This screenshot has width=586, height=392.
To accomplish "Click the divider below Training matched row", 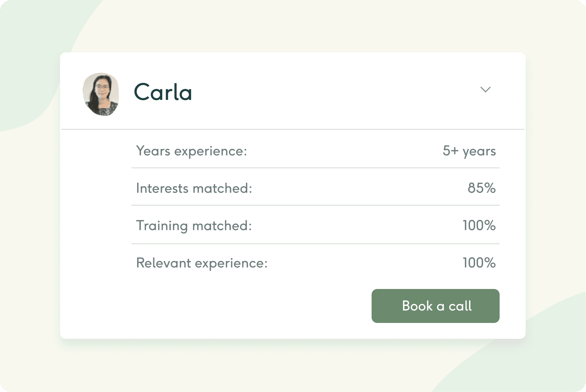I will pyautogui.click(x=315, y=243).
